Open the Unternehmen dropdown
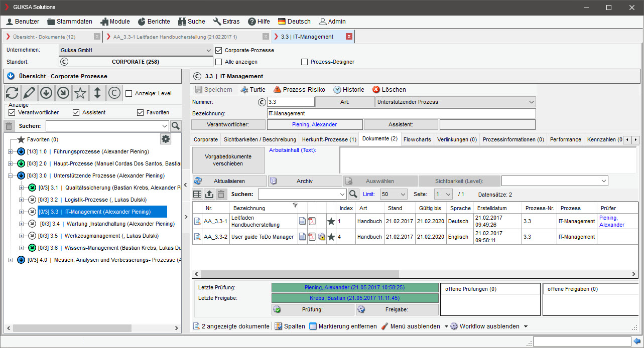Viewport: 644px width, 348px height. pyautogui.click(x=209, y=51)
